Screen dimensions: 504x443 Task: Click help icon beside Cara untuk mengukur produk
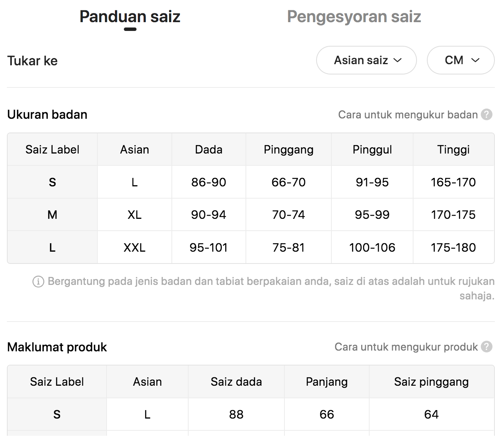(x=486, y=347)
